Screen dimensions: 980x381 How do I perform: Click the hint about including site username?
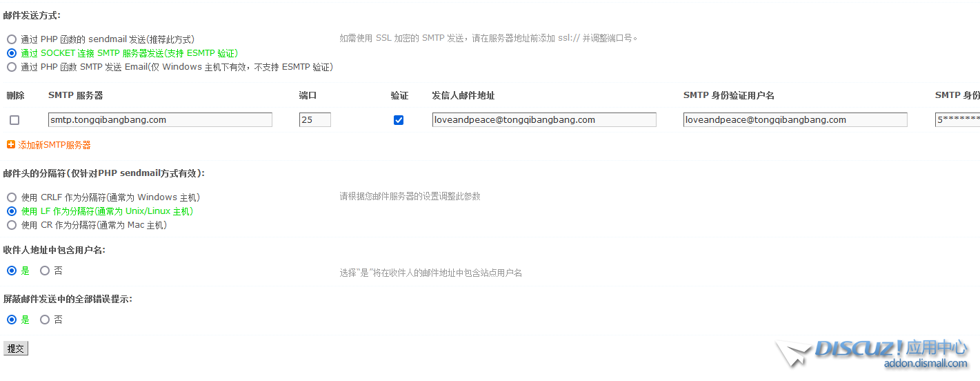click(430, 273)
